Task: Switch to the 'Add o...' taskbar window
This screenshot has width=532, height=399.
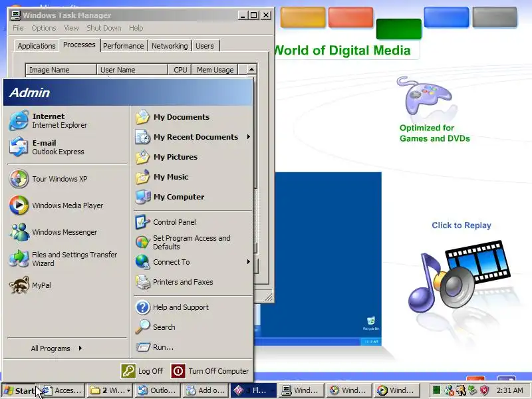Action: (205, 390)
